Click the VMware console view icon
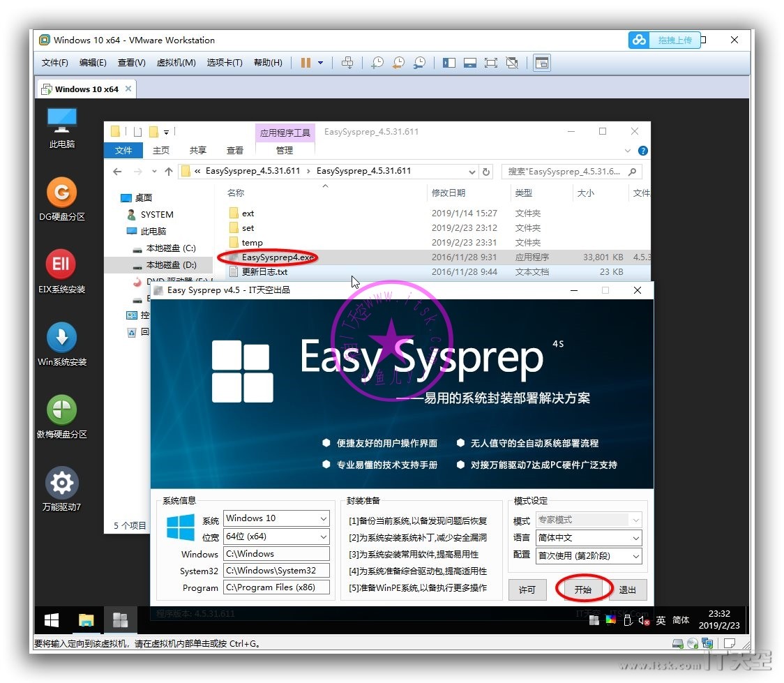The height and width of the screenshot is (683, 784). [542, 63]
